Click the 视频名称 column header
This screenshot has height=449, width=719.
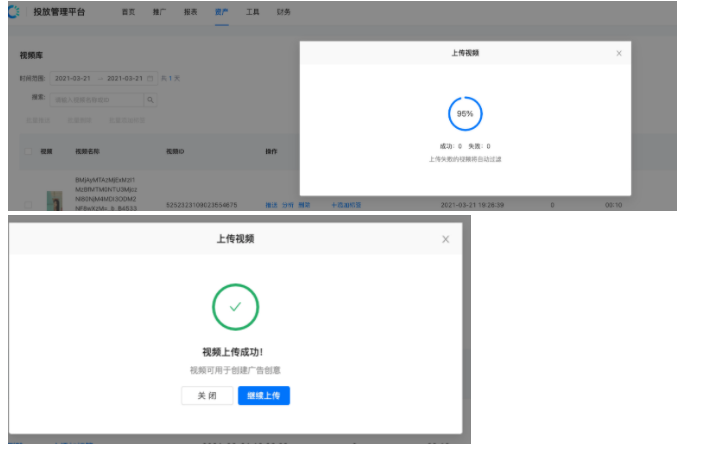(88, 151)
